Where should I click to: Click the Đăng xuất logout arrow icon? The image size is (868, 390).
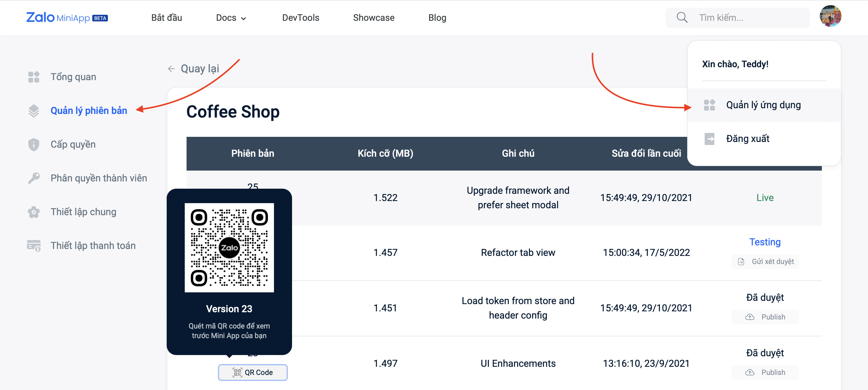[710, 139]
